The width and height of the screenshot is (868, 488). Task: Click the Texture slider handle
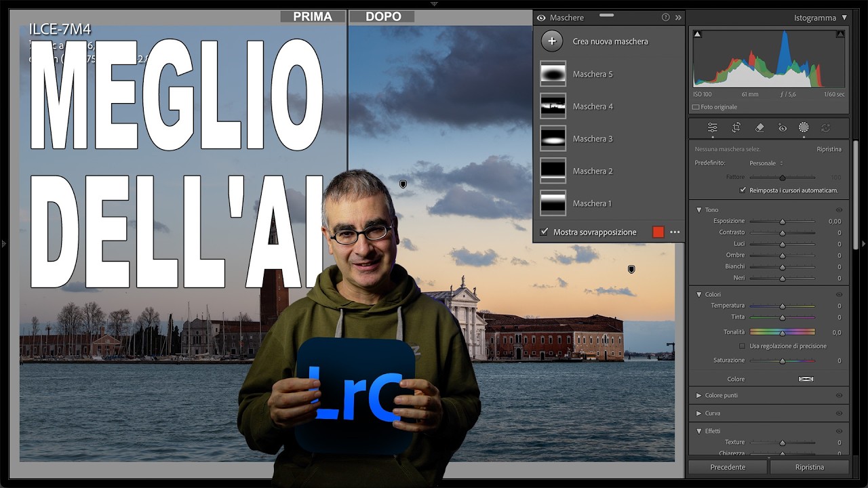782,443
